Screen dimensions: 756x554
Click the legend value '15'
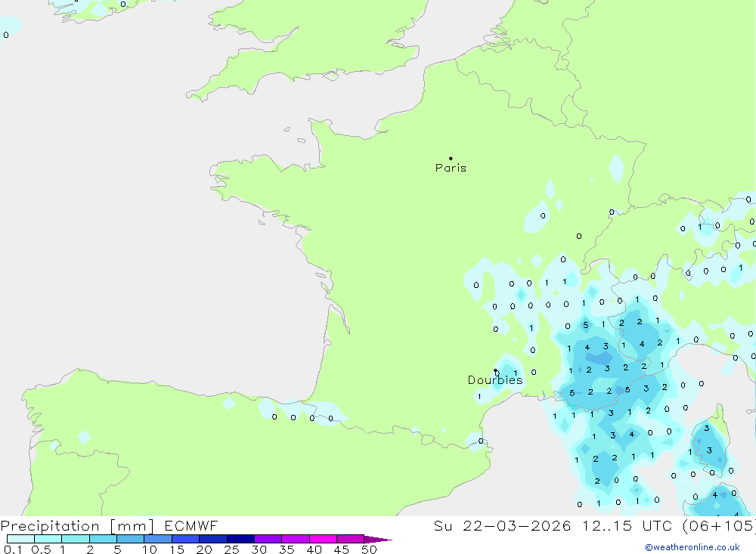click(177, 549)
